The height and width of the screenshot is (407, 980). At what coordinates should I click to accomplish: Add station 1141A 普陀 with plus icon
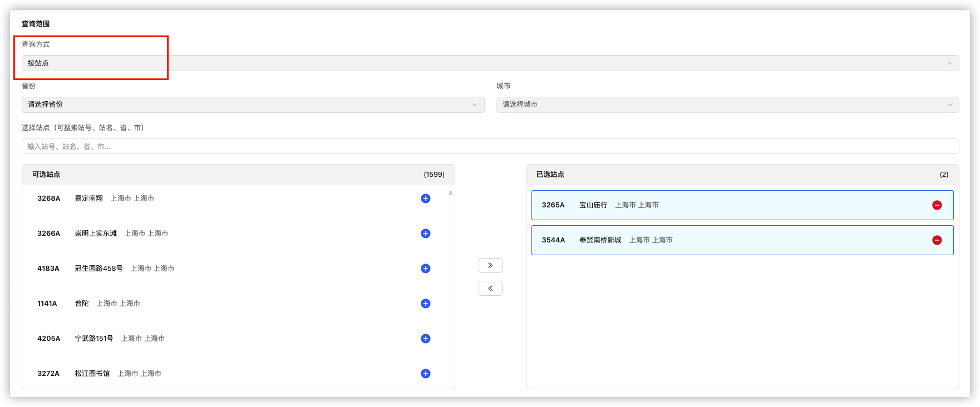[x=425, y=304]
